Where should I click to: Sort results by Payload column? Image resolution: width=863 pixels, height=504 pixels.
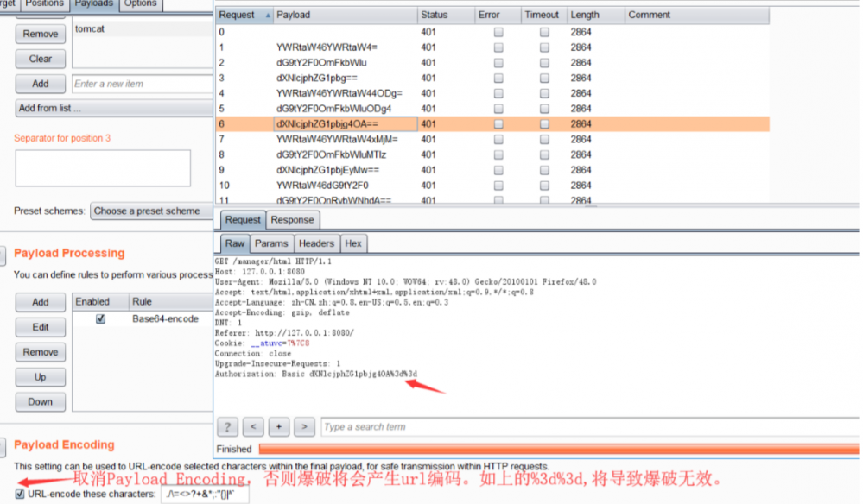pos(345,16)
